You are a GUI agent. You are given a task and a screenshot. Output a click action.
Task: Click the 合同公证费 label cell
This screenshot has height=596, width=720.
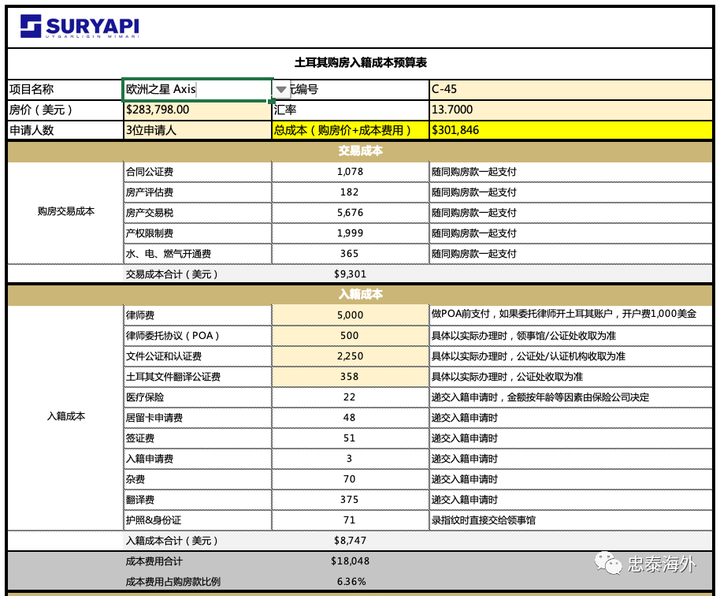click(x=197, y=172)
